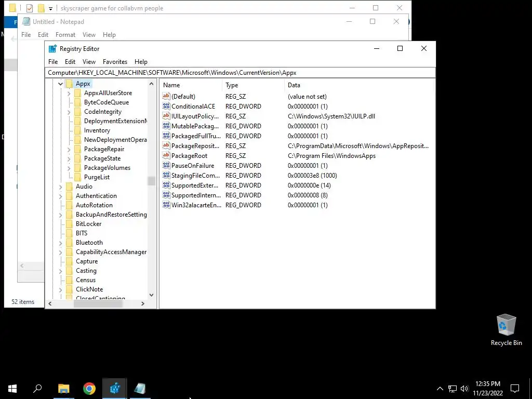Click tree pane scroll-down arrow
The image size is (532, 399).
pos(151,295)
